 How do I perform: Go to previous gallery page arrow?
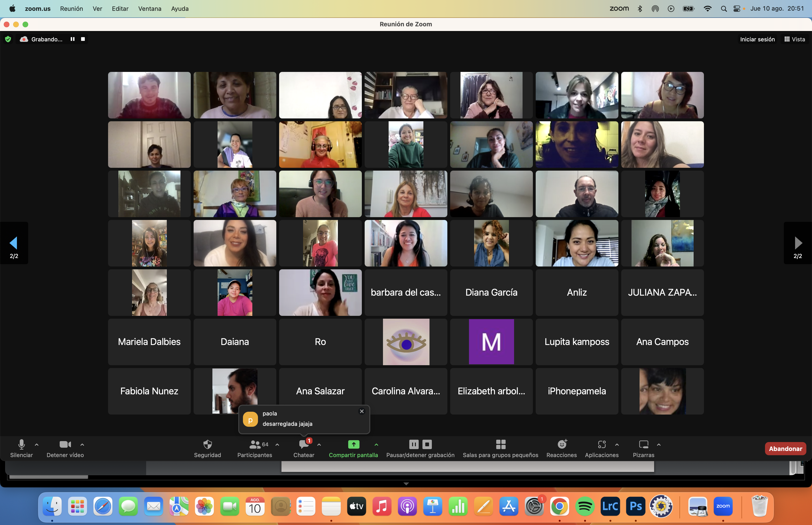click(x=14, y=243)
